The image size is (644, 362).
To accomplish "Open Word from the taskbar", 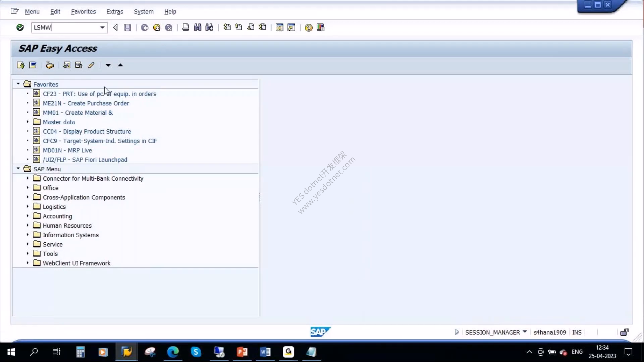I will (265, 352).
